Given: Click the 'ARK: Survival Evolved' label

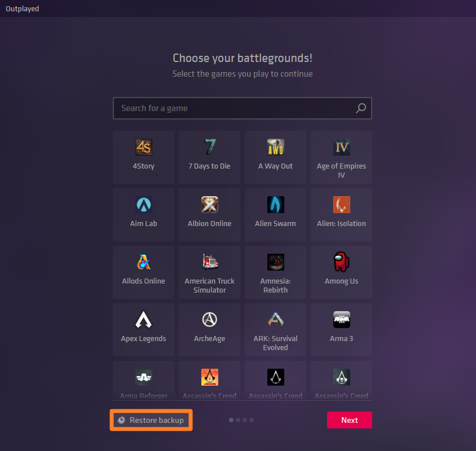Looking at the screenshot, I should click(276, 343).
